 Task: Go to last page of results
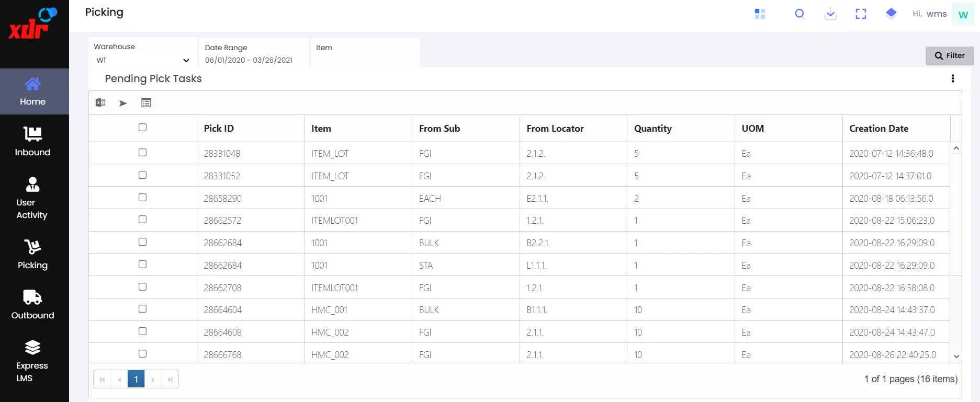coord(170,379)
